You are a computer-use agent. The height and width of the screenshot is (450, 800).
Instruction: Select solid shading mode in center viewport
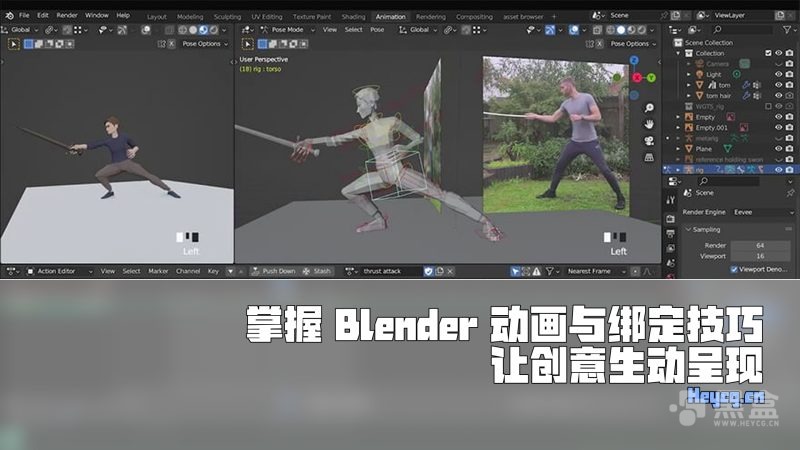click(x=620, y=30)
